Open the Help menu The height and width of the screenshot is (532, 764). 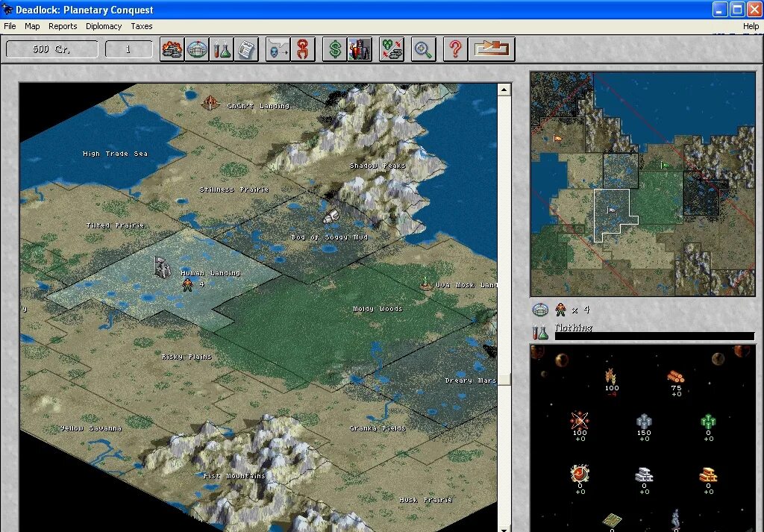click(751, 26)
